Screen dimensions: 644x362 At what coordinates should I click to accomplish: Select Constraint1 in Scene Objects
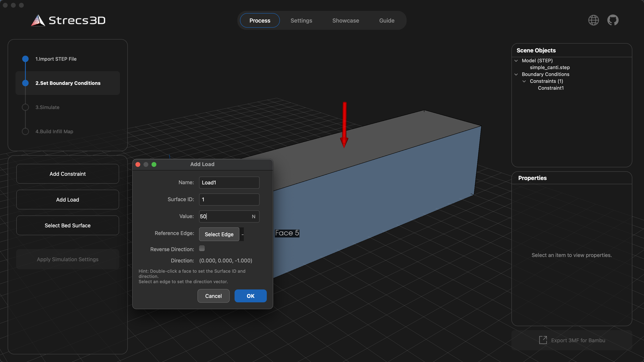pos(551,88)
